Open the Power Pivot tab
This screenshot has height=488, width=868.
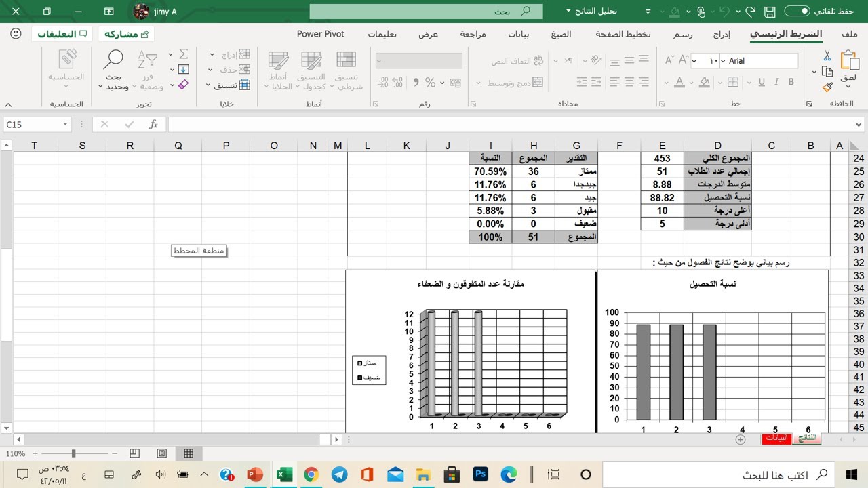tap(321, 34)
